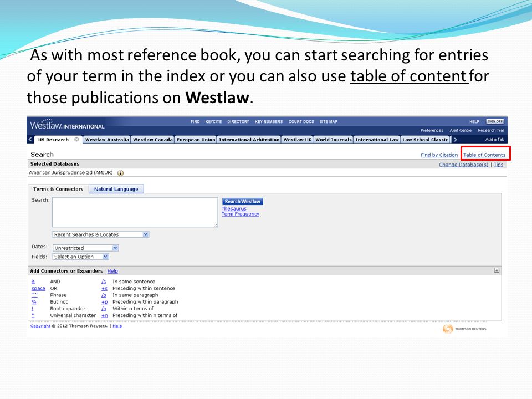This screenshot has width=532, height=399.
Task: Open the FIND menu item
Action: coord(195,121)
